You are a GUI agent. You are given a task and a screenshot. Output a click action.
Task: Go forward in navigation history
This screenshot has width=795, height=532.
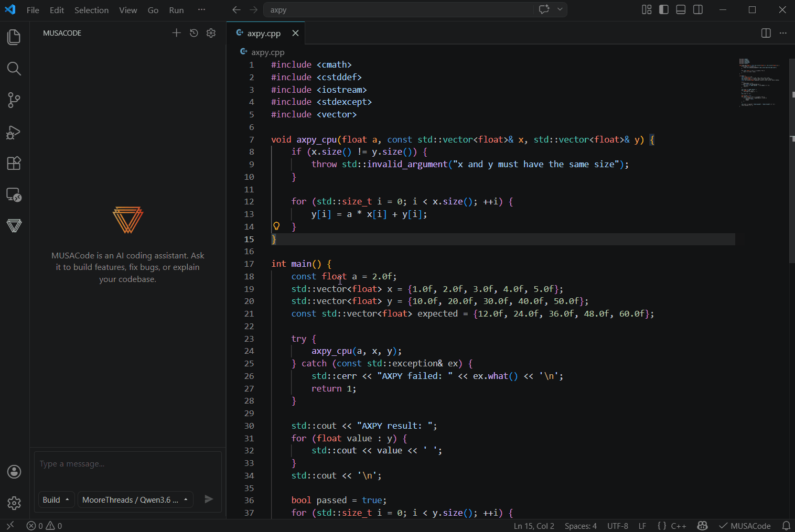[x=254, y=10]
